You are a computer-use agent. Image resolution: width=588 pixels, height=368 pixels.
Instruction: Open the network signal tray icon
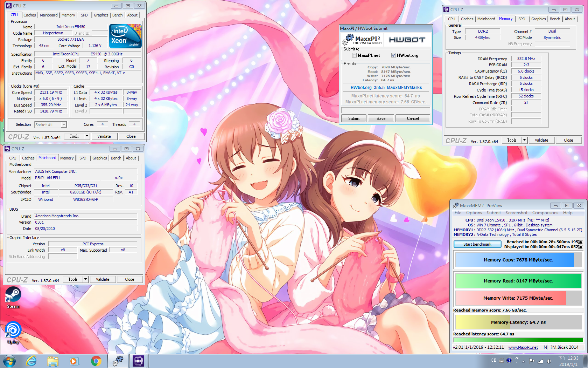[540, 361]
